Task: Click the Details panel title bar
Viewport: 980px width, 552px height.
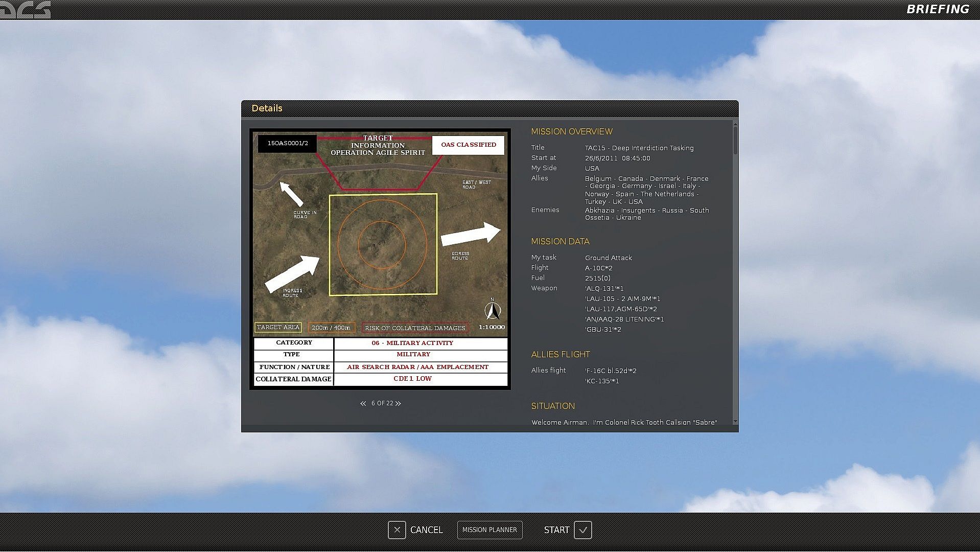Action: pos(489,108)
